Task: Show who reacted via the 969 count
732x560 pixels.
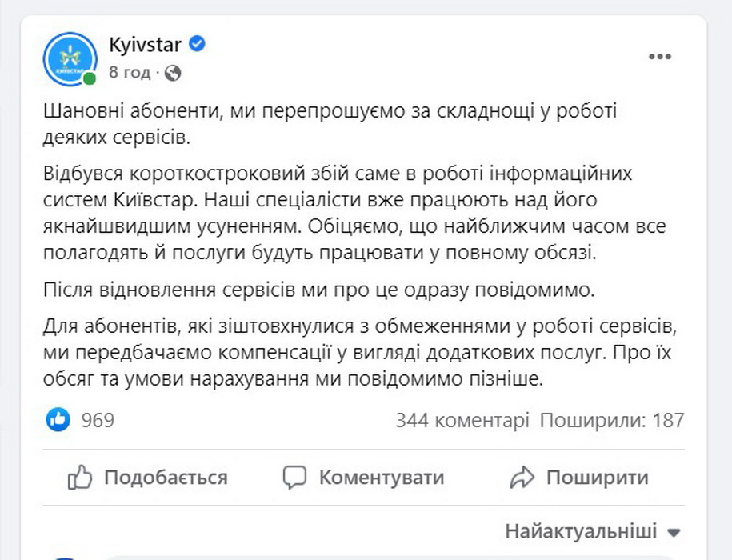Action: coord(98,420)
